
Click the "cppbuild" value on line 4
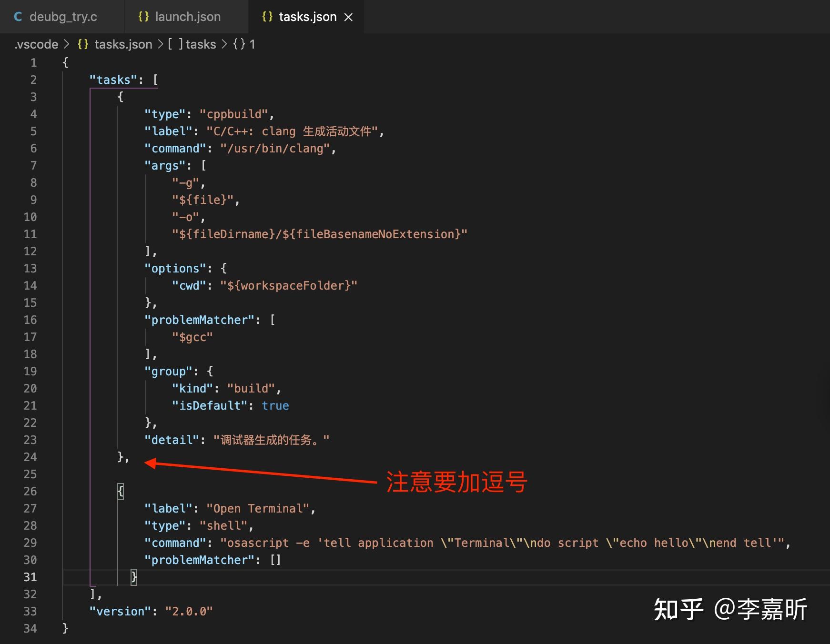[235, 114]
